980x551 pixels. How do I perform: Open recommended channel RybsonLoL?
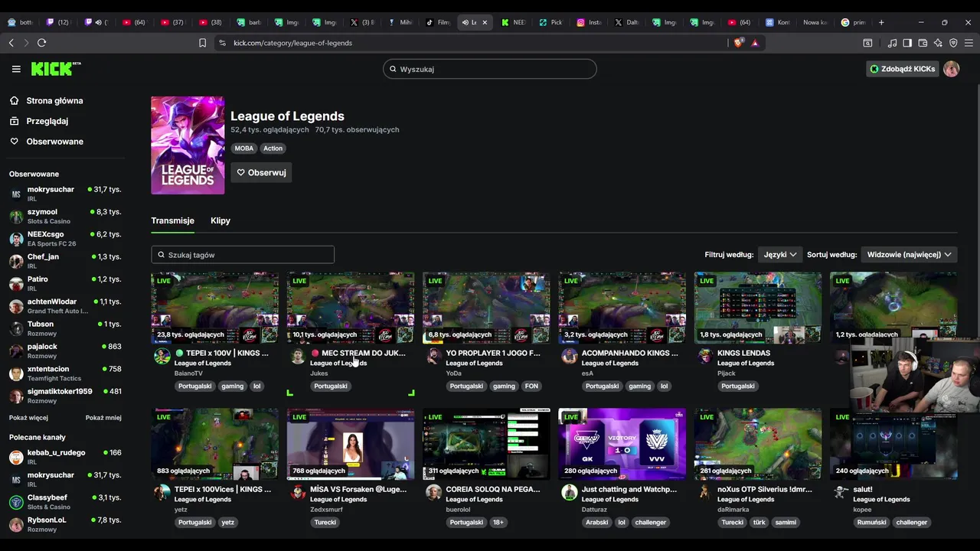pos(65,524)
